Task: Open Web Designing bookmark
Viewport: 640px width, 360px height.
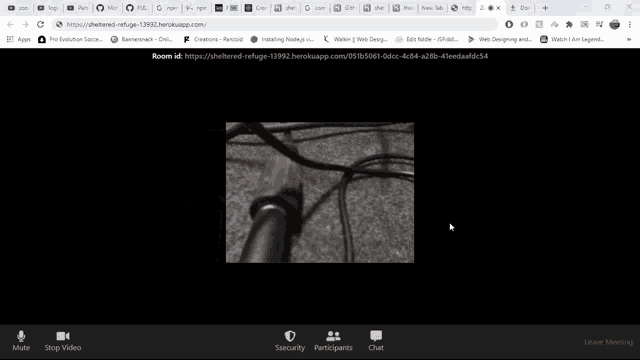Action: click(500, 39)
